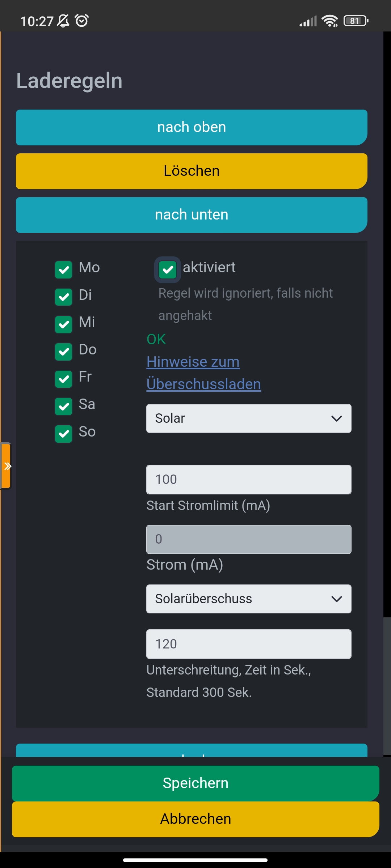Open the orange side panel arrow handle

click(6, 466)
